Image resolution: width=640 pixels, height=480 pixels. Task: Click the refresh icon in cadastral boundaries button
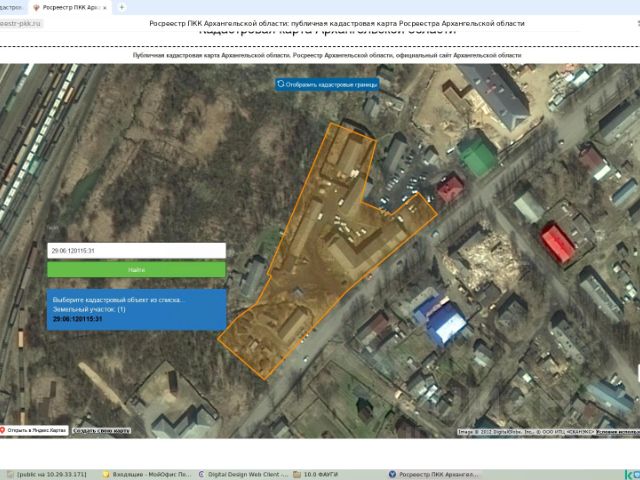click(x=280, y=84)
